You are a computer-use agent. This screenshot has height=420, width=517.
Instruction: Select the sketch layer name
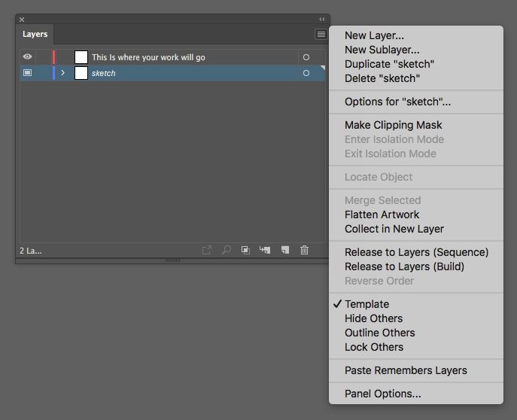click(x=104, y=73)
